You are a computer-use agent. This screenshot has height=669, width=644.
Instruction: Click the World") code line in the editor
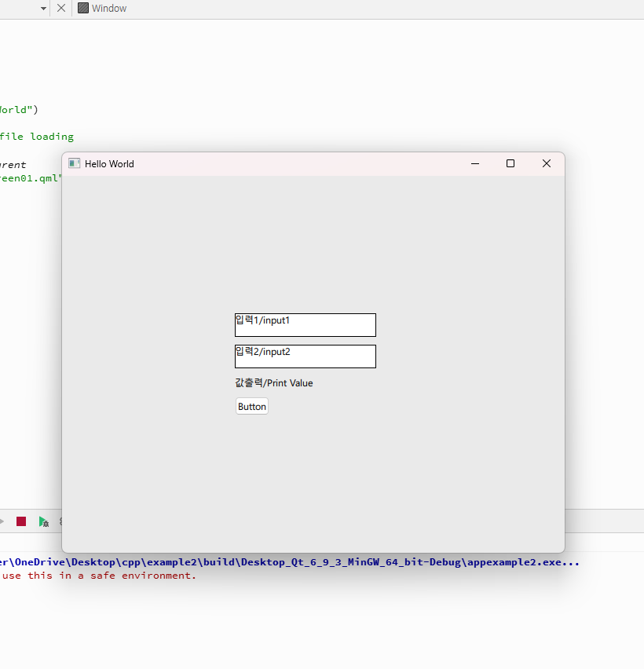[x=19, y=110]
